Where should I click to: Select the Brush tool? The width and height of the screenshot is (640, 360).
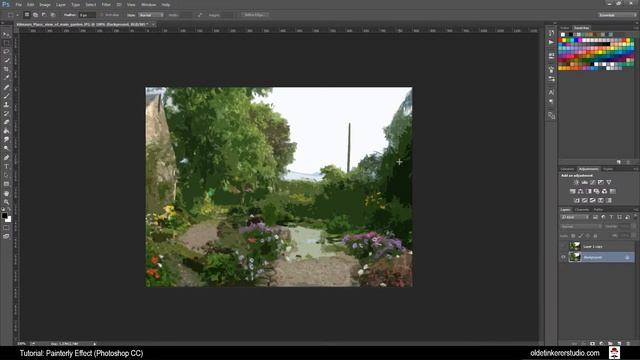[x=6, y=96]
